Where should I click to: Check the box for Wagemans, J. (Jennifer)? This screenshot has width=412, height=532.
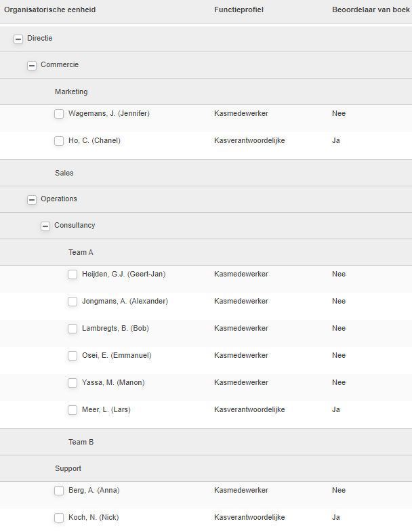click(59, 114)
